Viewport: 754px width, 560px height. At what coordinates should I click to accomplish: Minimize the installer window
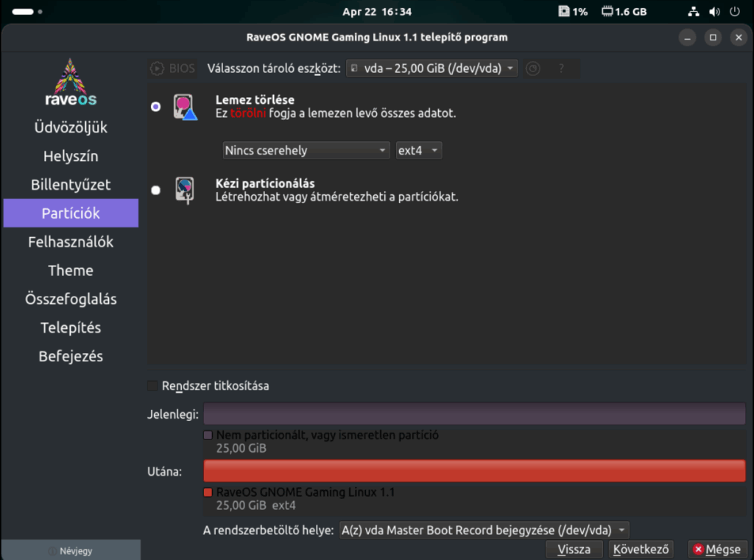click(687, 38)
